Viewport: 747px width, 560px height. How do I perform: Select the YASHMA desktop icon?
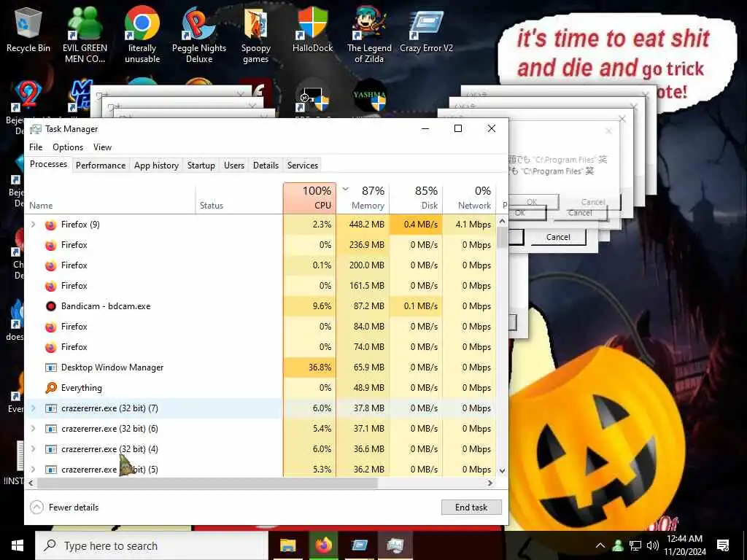(x=370, y=97)
